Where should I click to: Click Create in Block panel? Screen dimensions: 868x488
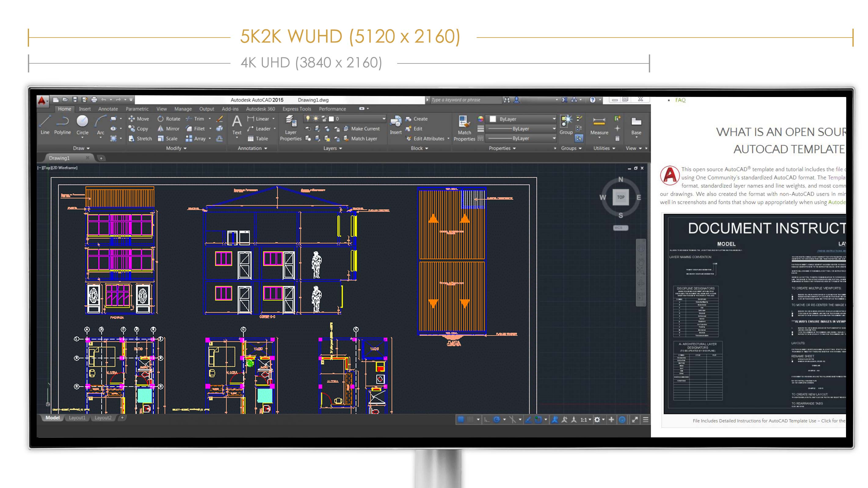(416, 119)
